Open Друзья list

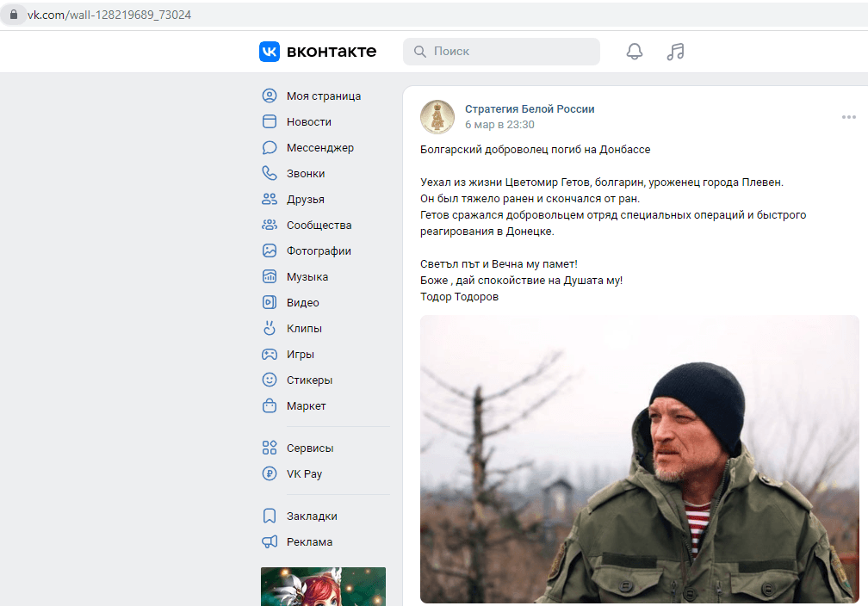[306, 199]
